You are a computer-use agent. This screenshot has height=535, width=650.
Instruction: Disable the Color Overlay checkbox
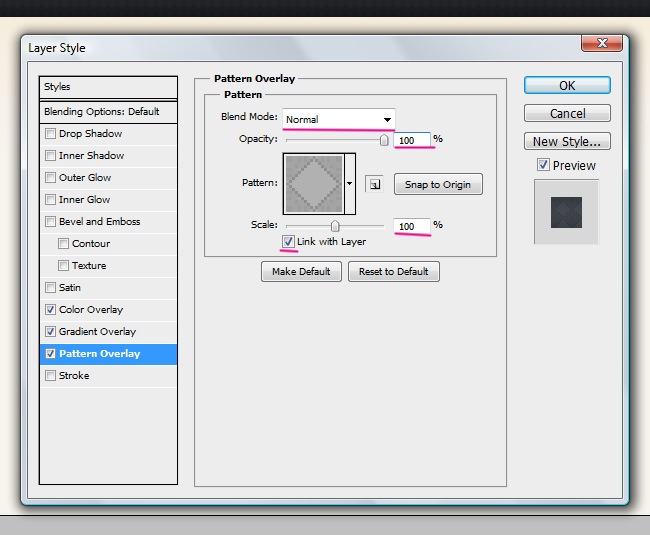pyautogui.click(x=51, y=310)
